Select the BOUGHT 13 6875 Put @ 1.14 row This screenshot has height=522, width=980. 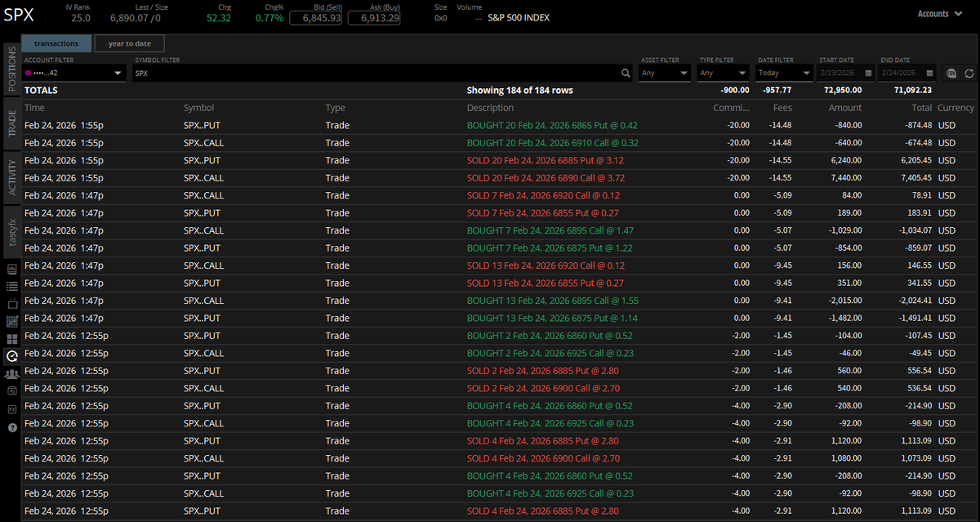tap(500, 319)
